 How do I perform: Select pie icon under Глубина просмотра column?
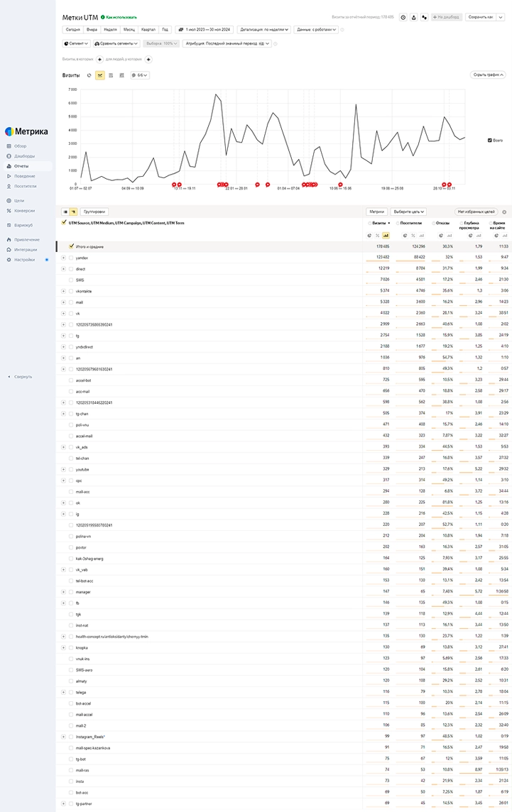(x=471, y=235)
